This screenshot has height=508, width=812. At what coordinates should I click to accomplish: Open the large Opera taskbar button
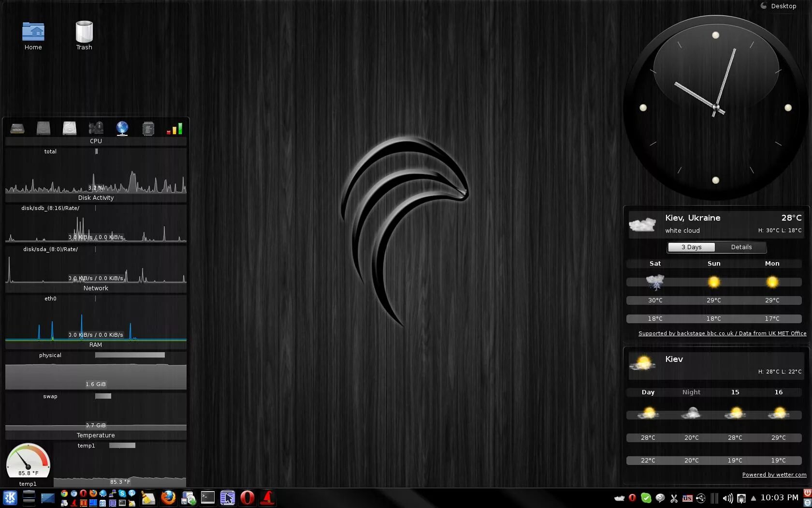coord(247,498)
